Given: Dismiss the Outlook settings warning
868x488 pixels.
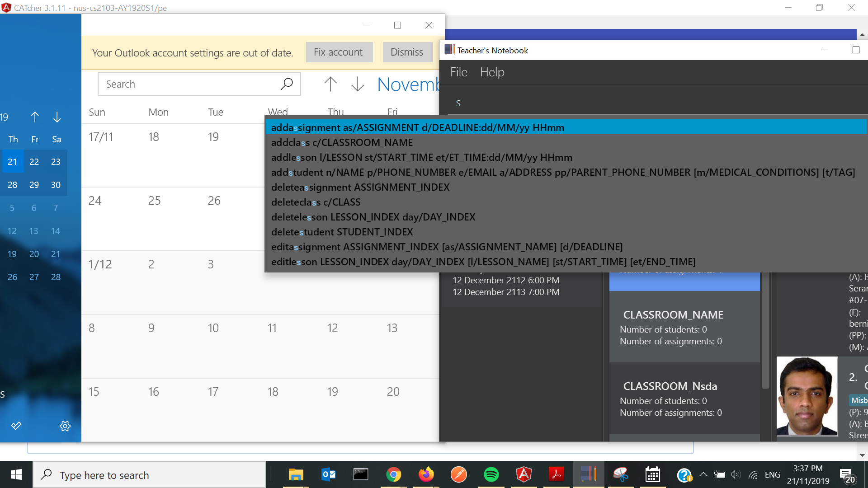Looking at the screenshot, I should coord(406,52).
